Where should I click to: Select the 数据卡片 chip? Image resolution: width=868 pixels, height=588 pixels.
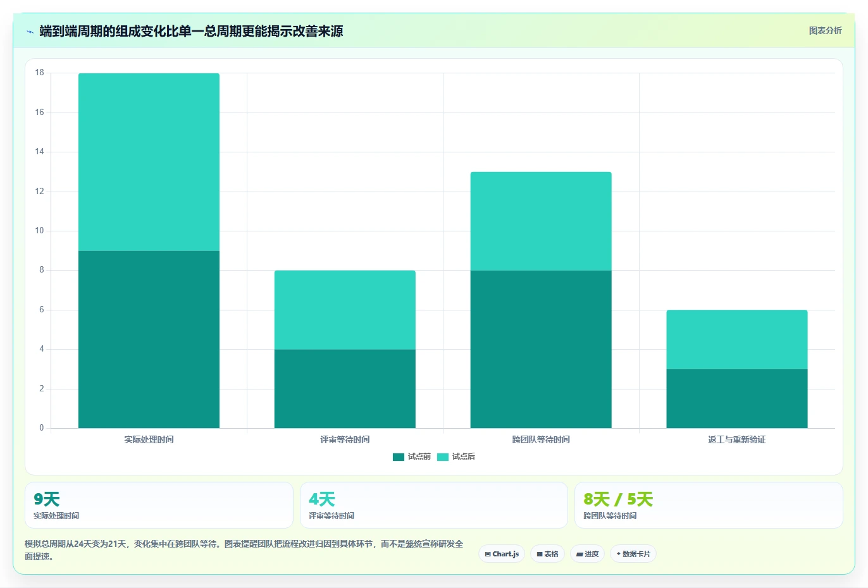point(633,554)
